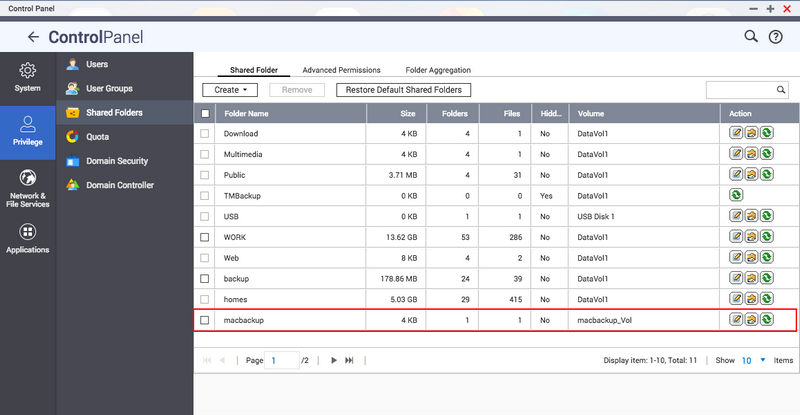Click Restore Default Shared Folders button
This screenshot has width=800, height=415.
(x=403, y=90)
